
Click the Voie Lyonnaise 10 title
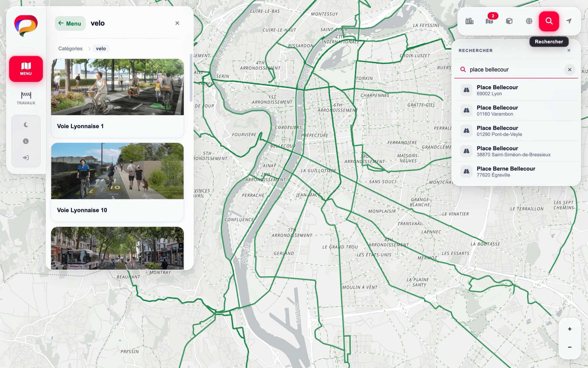82,210
